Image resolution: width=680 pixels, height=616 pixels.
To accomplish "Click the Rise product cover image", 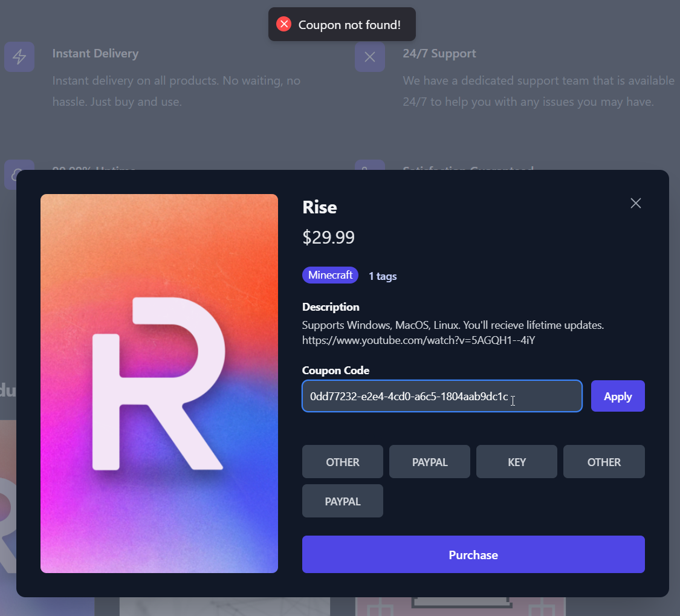I will coord(159,383).
